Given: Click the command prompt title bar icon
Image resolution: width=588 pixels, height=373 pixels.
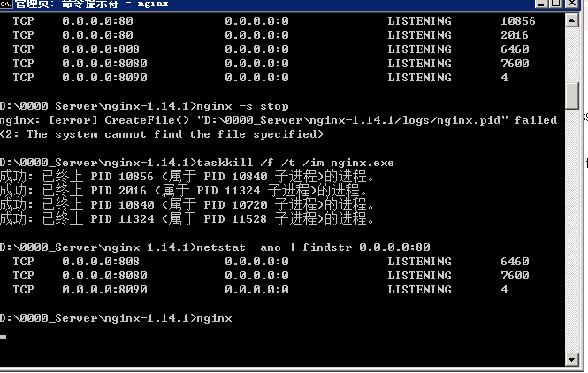Looking at the screenshot, I should point(6,4).
